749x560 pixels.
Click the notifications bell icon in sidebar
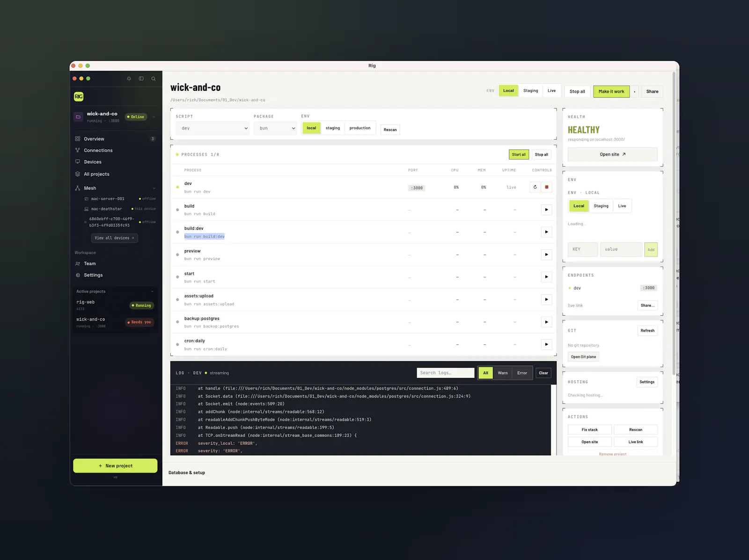(x=129, y=79)
